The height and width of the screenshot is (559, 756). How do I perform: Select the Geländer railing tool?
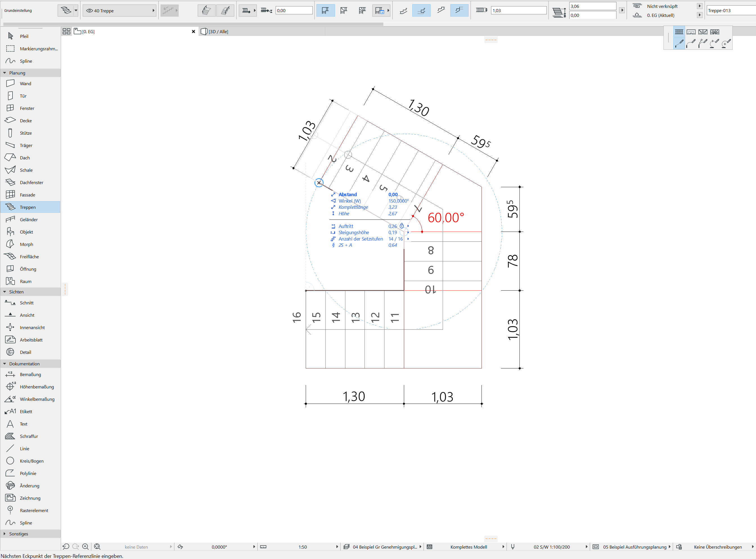(x=28, y=219)
